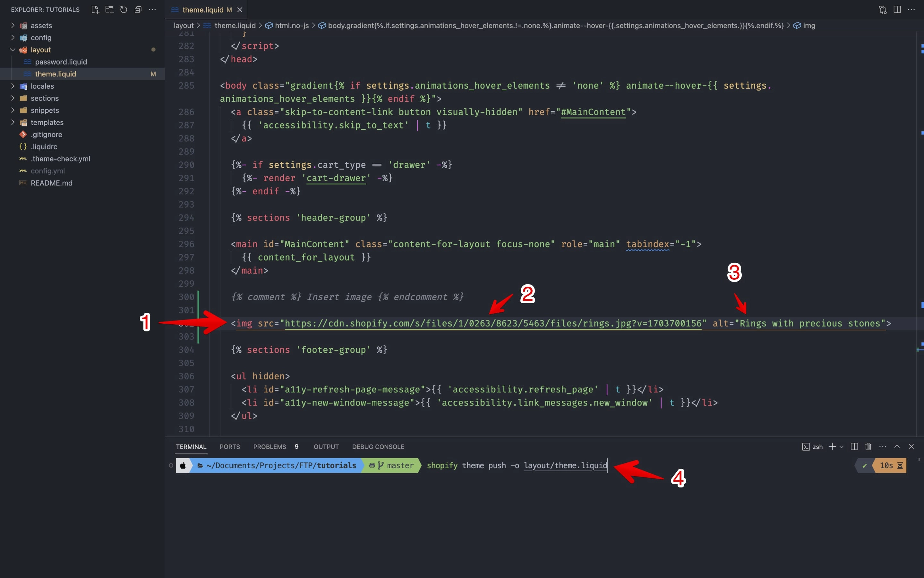Image resolution: width=924 pixels, height=578 pixels.
Task: Open editor more actions menu
Action: pyautogui.click(x=911, y=10)
